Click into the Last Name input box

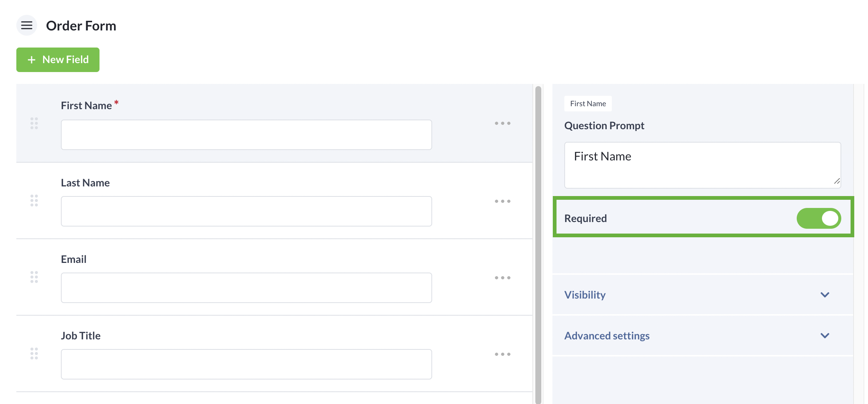246,211
